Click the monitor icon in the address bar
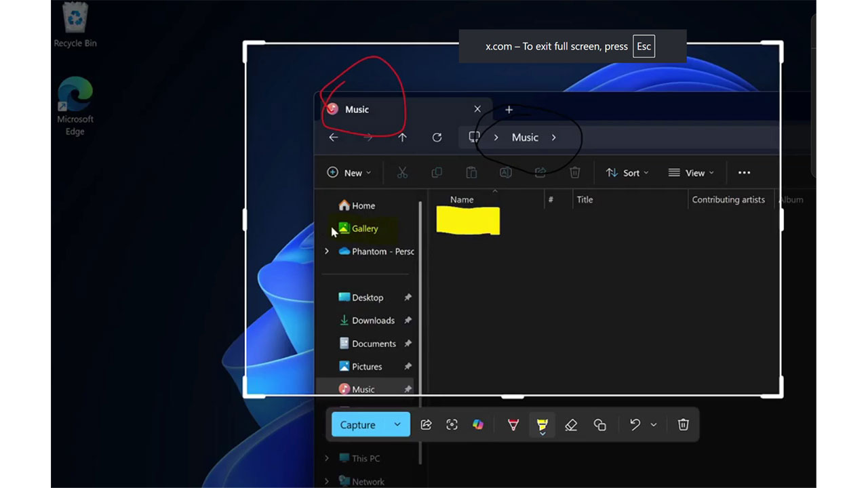 point(474,138)
